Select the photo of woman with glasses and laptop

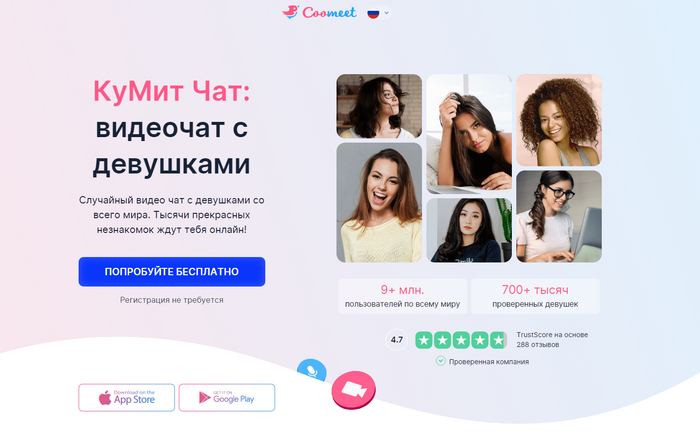[559, 216]
